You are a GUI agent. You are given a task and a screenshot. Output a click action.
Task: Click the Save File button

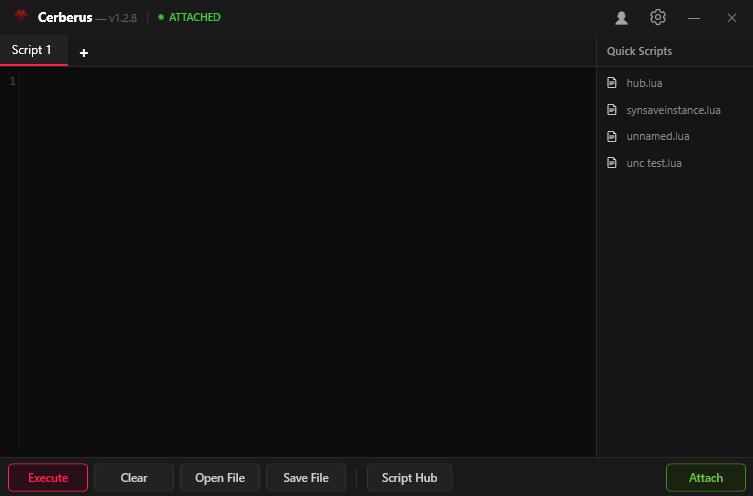pyautogui.click(x=306, y=478)
